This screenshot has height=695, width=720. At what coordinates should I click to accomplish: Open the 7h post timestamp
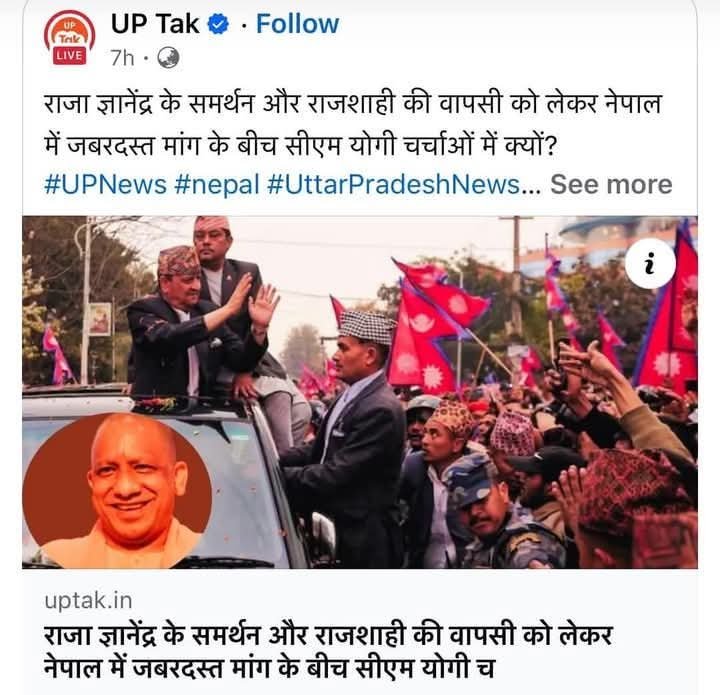(x=123, y=58)
